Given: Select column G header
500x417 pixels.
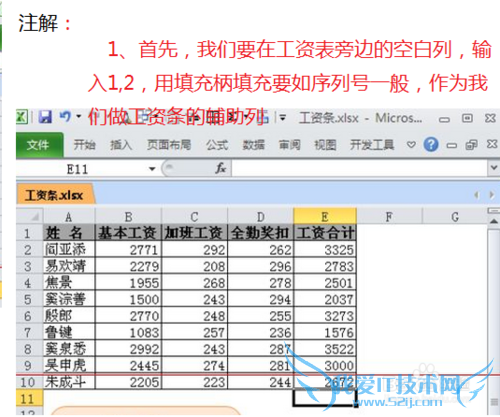Looking at the screenshot, I should (455, 217).
